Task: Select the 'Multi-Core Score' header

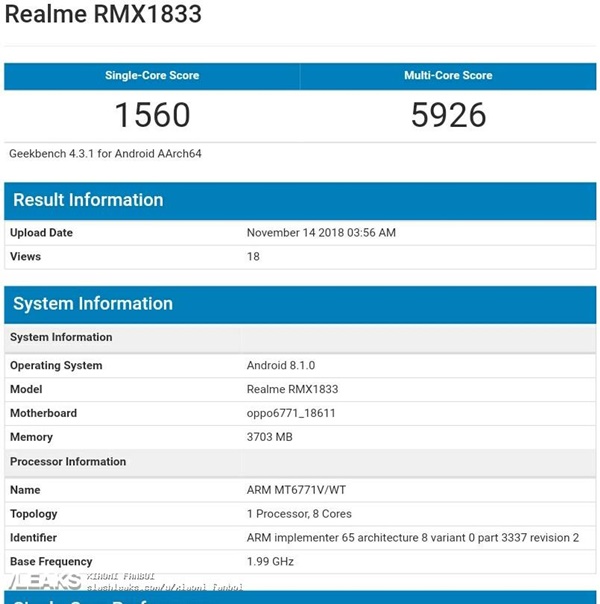Action: click(448, 76)
